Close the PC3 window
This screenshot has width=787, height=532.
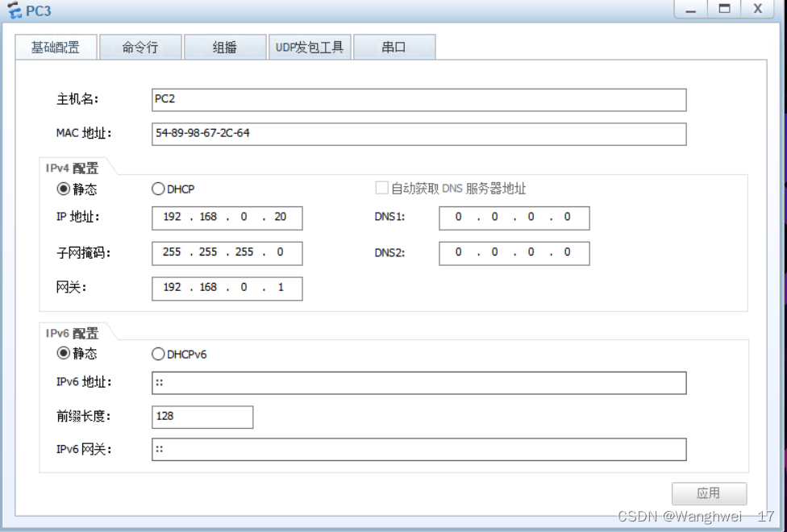coord(757,10)
